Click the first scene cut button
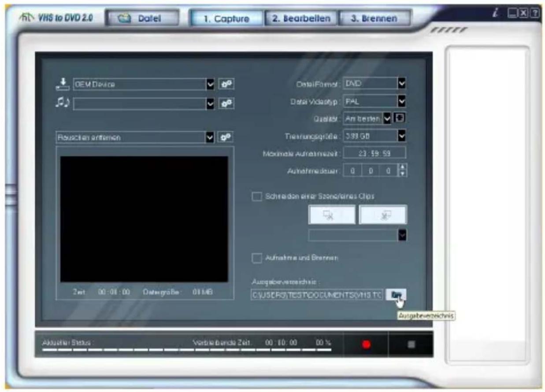The image size is (545, 392). [x=332, y=214]
